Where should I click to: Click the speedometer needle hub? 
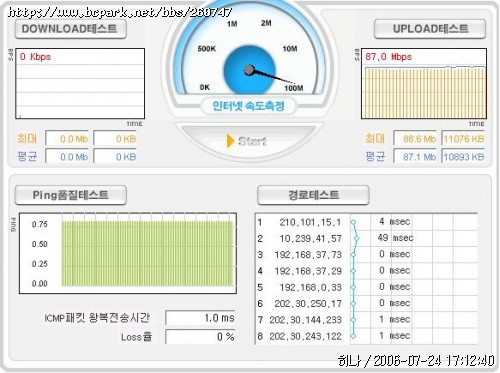point(249,70)
